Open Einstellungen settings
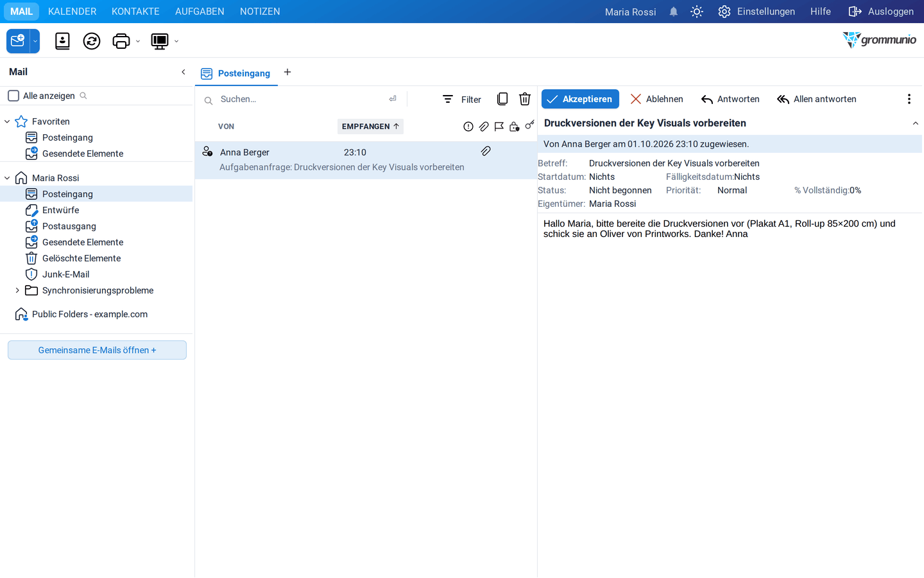This screenshot has height=578, width=924. pyautogui.click(x=757, y=12)
